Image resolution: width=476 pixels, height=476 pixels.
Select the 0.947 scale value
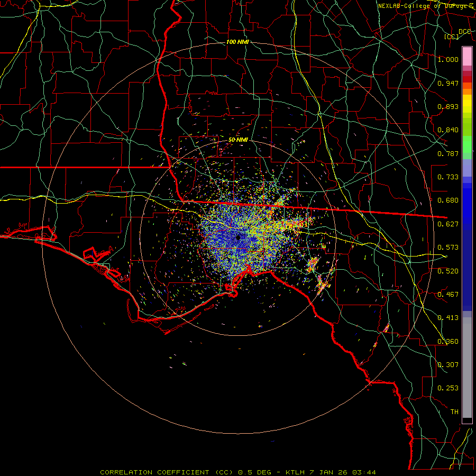click(448, 83)
